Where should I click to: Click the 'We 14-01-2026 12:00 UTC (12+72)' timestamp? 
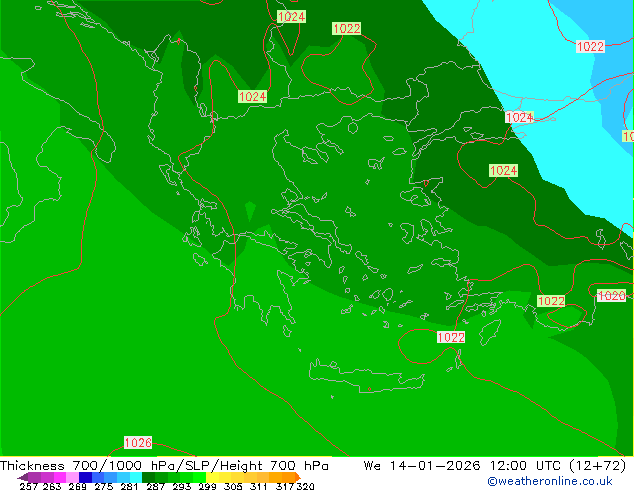[495, 466]
